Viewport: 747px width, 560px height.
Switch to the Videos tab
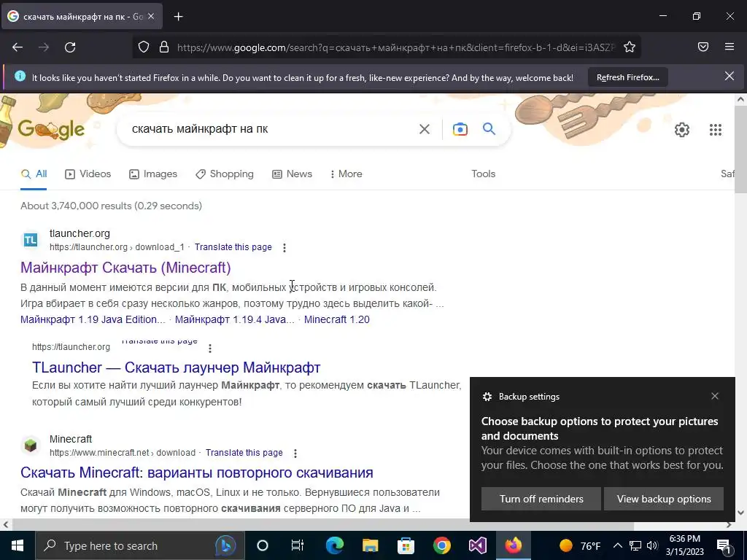(88, 174)
